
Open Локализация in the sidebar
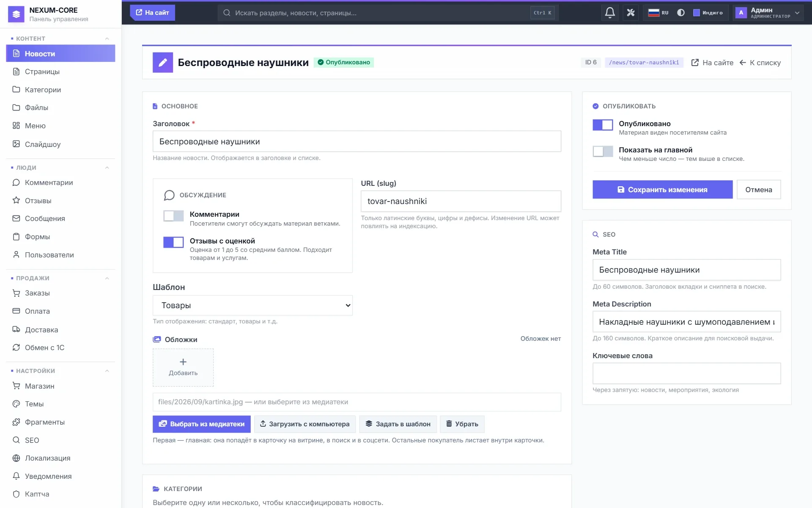tap(60, 458)
